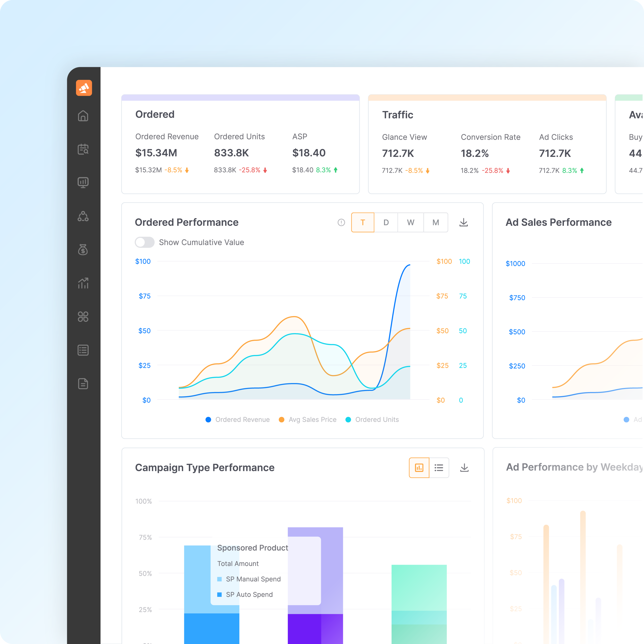This screenshot has width=644, height=644.
Task: Click the orange app logo icon
Action: pos(84,88)
